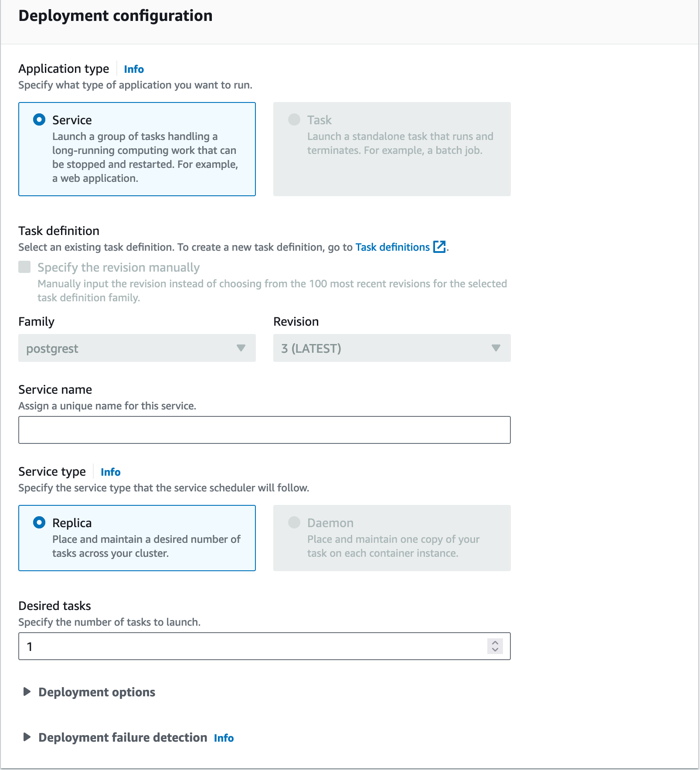Expand the Deployment options section
700x770 pixels.
pyautogui.click(x=97, y=692)
